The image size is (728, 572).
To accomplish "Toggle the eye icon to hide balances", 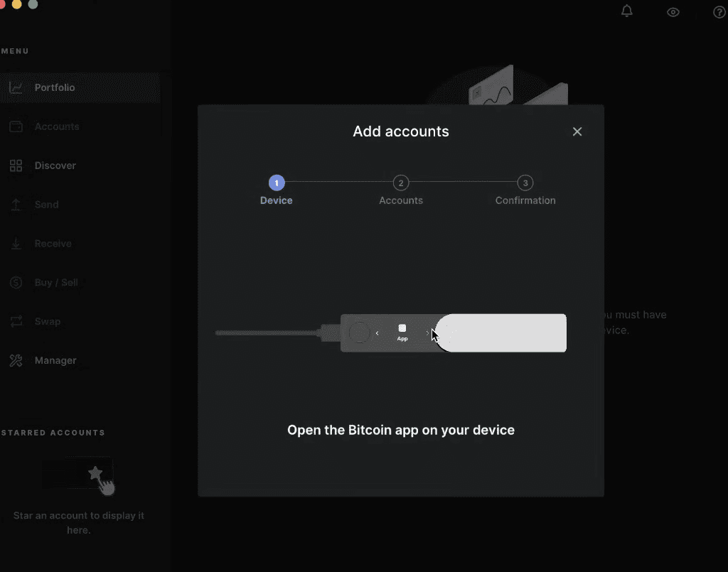I will pos(673,12).
